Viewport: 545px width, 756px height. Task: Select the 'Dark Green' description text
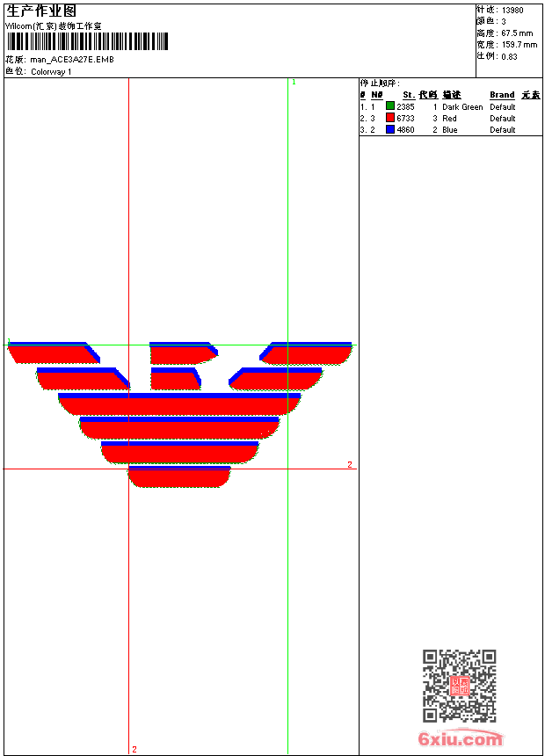point(462,107)
